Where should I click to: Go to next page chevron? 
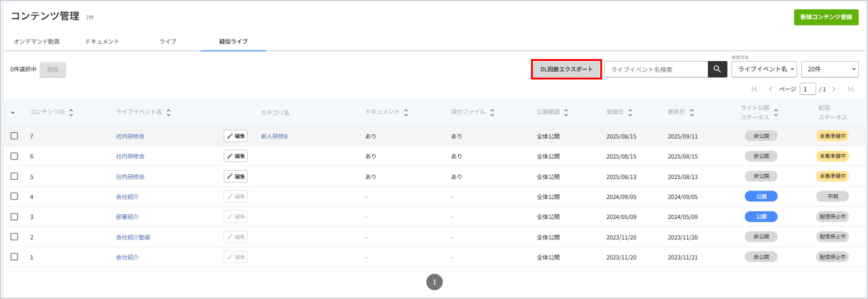(x=834, y=89)
